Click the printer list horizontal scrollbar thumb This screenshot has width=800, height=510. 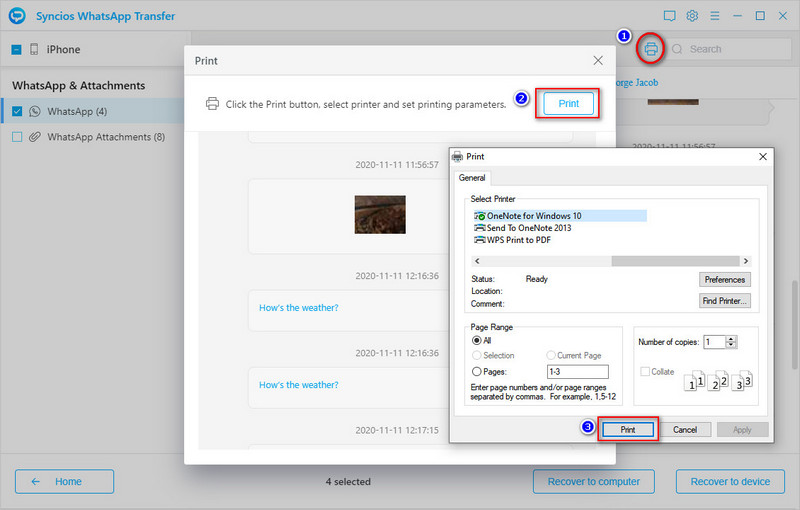point(675,261)
